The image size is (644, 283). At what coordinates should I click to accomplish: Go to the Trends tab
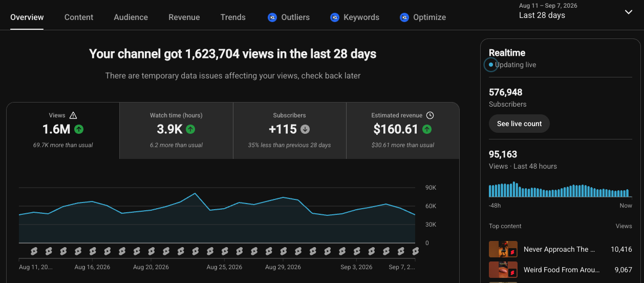(x=233, y=17)
